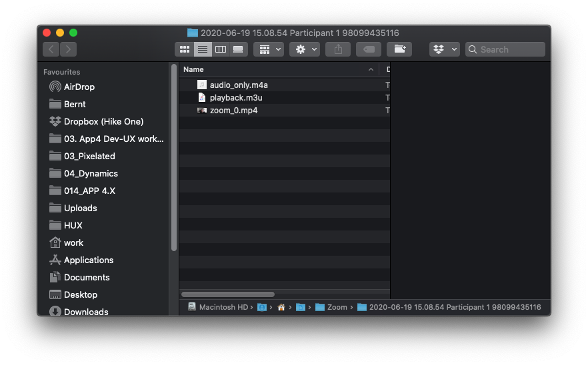The image size is (588, 365).
Task: Go back with the left chevron button
Action: click(x=51, y=49)
